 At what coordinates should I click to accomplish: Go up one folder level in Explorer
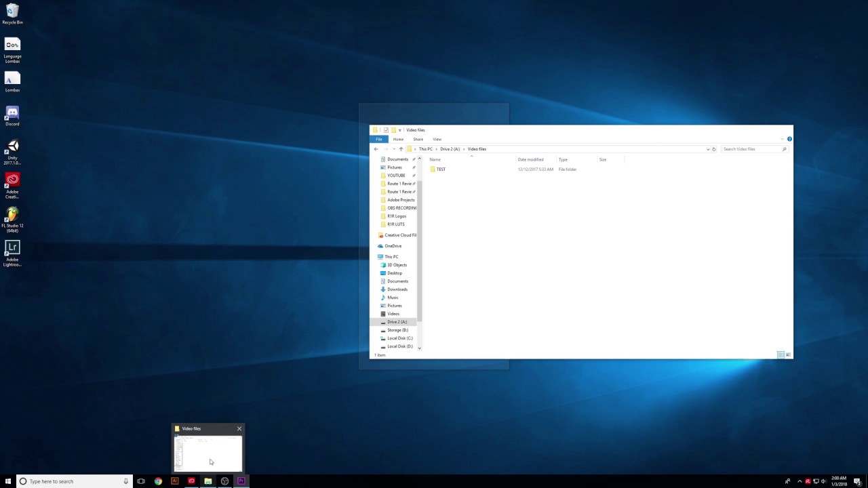[401, 149]
